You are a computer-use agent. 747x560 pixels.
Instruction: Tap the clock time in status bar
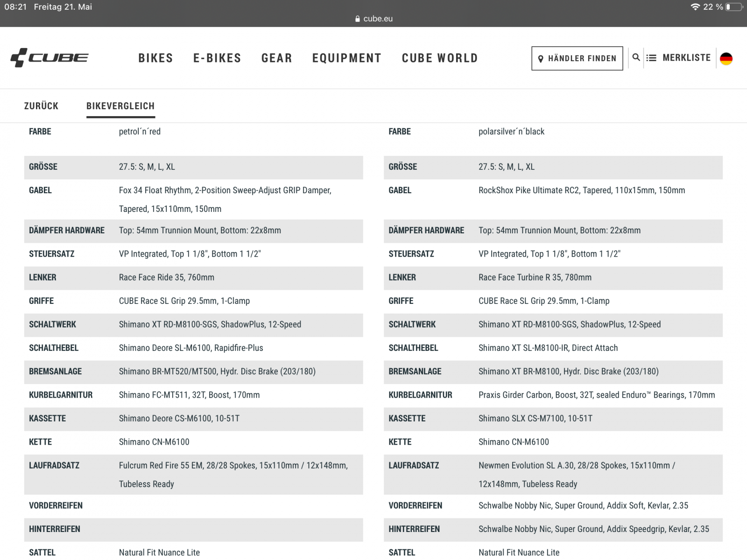click(15, 7)
